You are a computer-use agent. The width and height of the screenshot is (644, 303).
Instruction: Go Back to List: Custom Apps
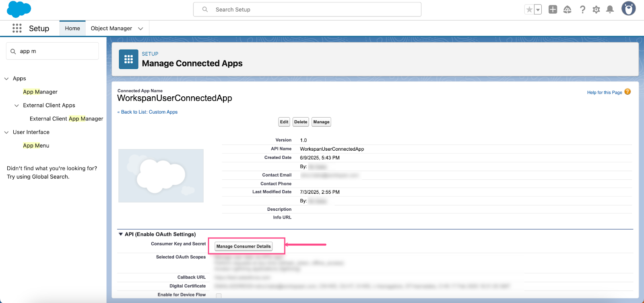(147, 112)
